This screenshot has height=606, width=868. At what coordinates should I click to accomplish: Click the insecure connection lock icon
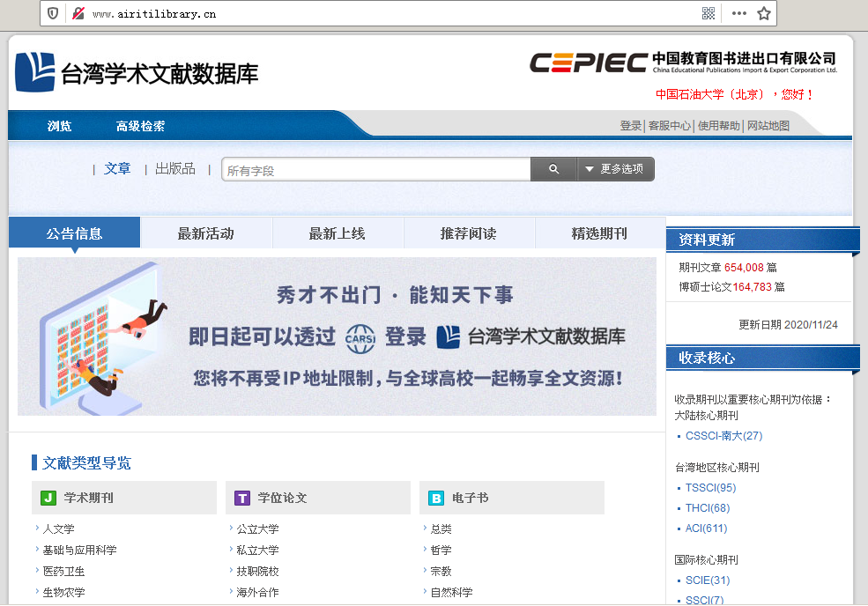[x=78, y=13]
